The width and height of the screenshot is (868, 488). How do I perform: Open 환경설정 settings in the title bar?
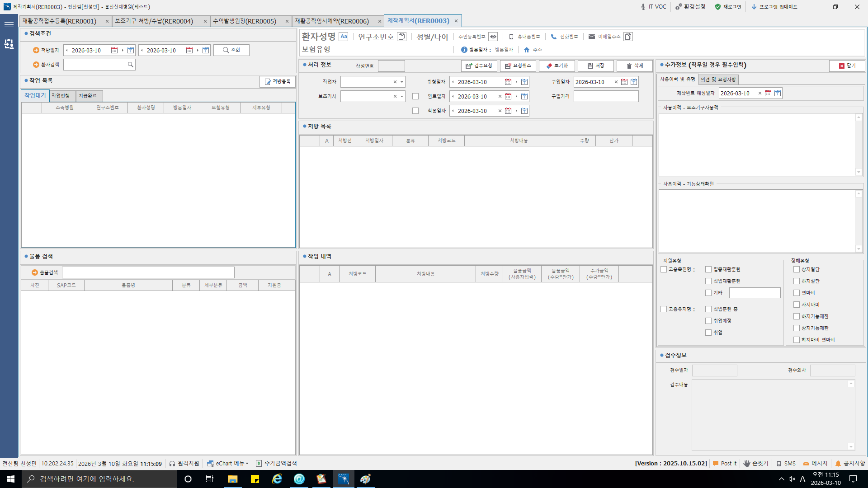(x=690, y=7)
